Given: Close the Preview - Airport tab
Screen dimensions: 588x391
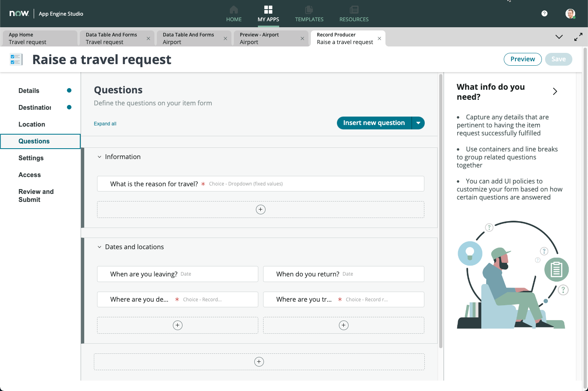Looking at the screenshot, I should 302,38.
